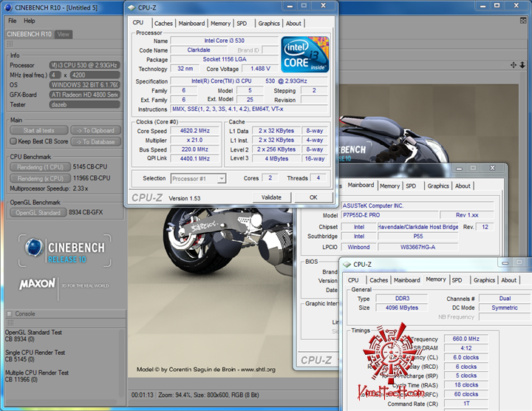Click the DRAM Frequency value 660.0 MHz
This screenshot has width=532, height=411.
tap(465, 339)
